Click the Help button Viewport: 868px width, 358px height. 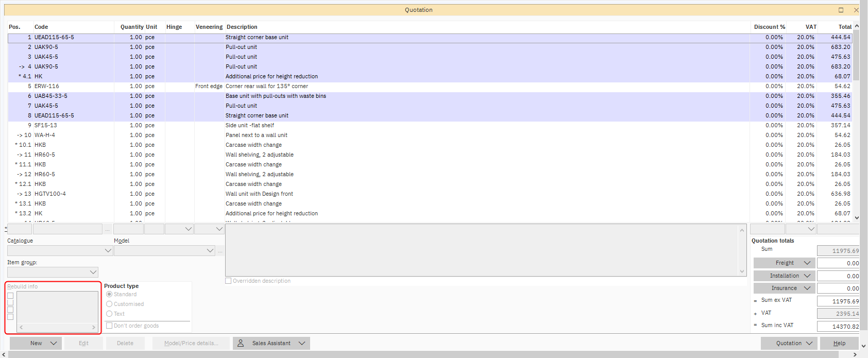(839, 343)
